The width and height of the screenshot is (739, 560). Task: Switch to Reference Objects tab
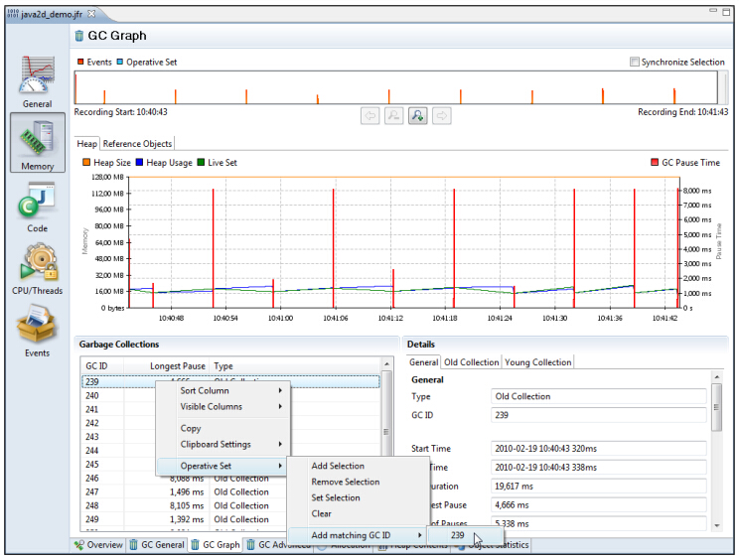[x=137, y=144]
